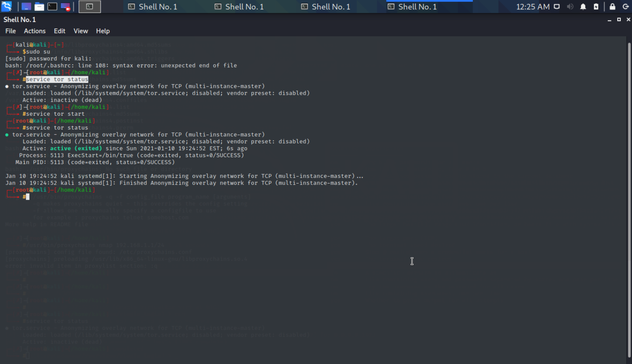This screenshot has width=632, height=364.
Task: Open the Actions menu
Action: pyautogui.click(x=35, y=31)
